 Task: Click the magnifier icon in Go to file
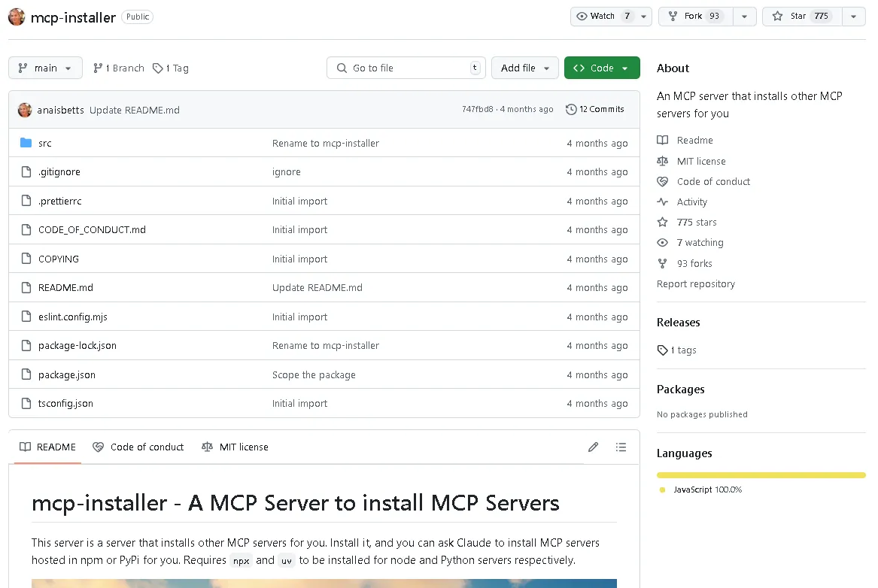coord(342,68)
